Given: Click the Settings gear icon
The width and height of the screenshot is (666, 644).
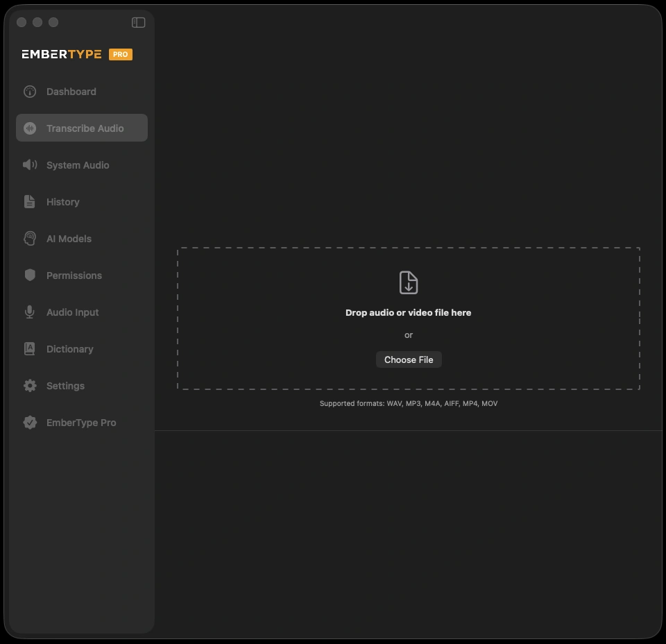Looking at the screenshot, I should (30, 386).
